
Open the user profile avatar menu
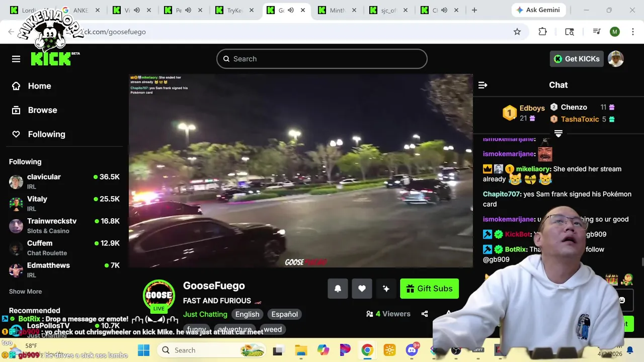616,59
